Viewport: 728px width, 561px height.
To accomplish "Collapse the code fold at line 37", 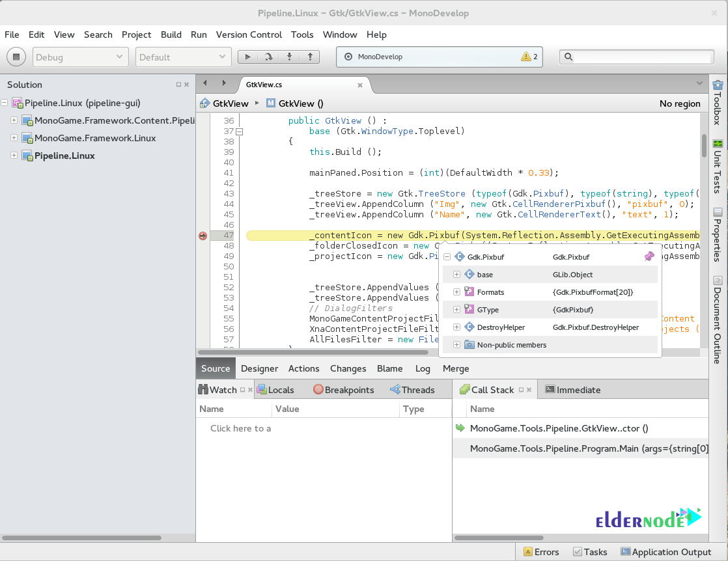I will point(239,131).
